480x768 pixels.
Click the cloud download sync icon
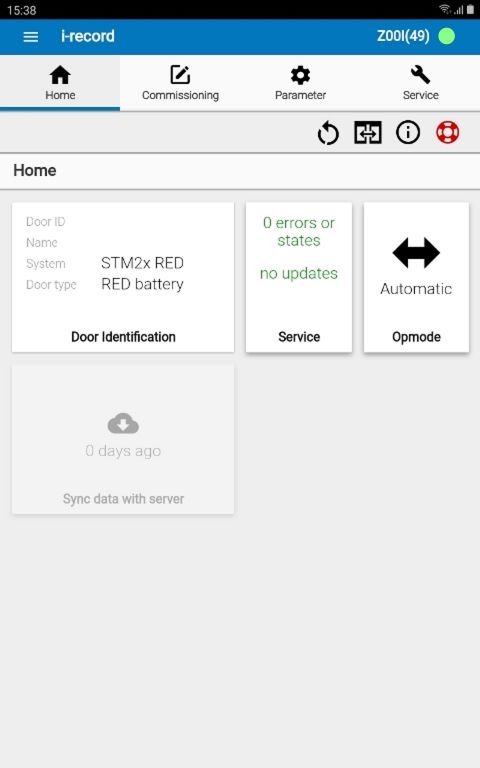tap(123, 424)
